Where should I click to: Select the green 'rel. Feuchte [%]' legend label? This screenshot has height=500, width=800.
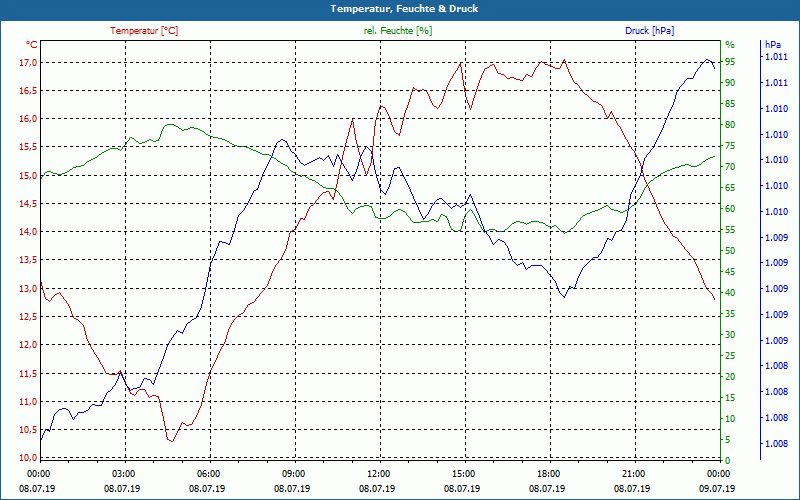tap(398, 31)
